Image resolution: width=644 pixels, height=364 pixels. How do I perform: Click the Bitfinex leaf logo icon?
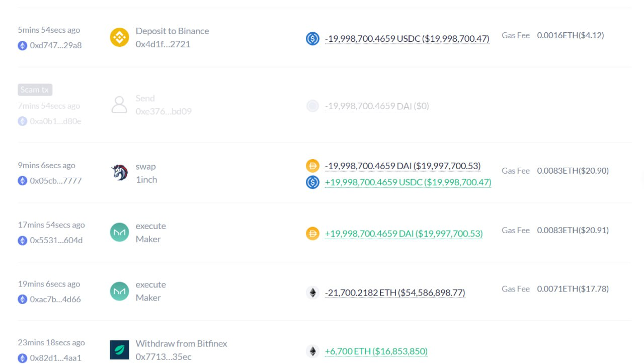pos(119,350)
